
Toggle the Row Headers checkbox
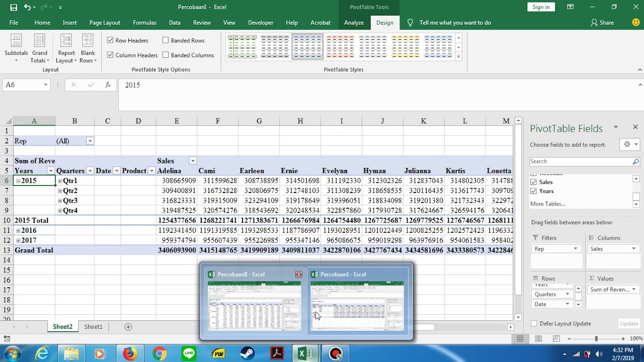pos(110,40)
